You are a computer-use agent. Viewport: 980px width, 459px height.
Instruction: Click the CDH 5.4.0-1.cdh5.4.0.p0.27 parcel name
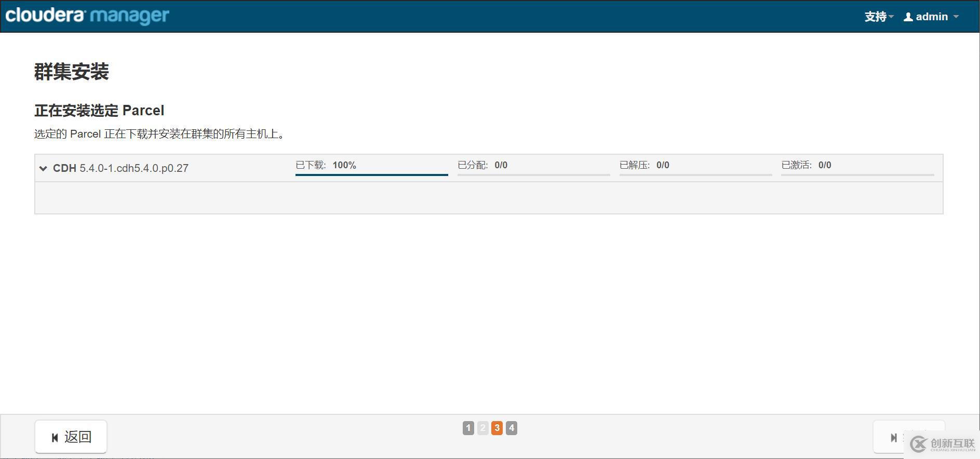[120, 168]
